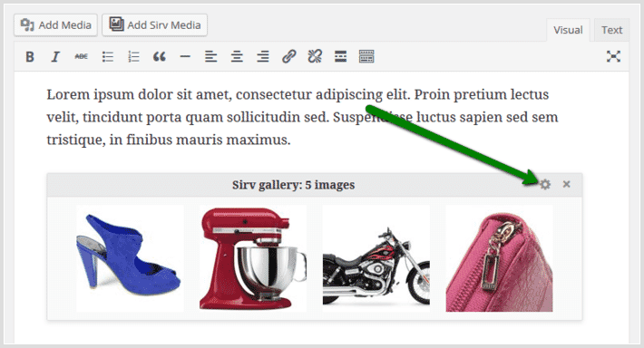This screenshot has height=348, width=644.
Task: Align text right
Action: 263,56
